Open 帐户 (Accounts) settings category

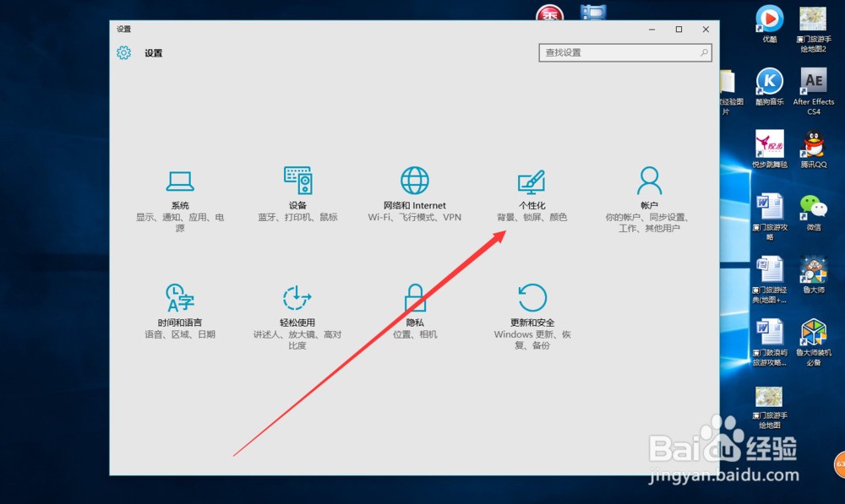[x=649, y=191]
